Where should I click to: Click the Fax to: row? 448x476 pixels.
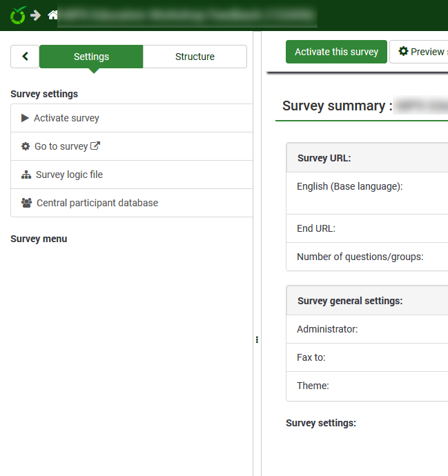pyautogui.click(x=367, y=357)
